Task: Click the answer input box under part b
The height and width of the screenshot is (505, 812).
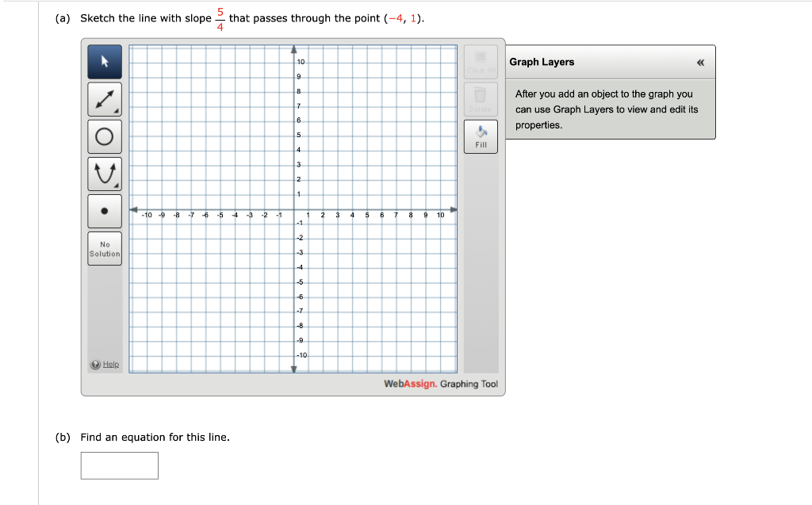Action: click(119, 465)
